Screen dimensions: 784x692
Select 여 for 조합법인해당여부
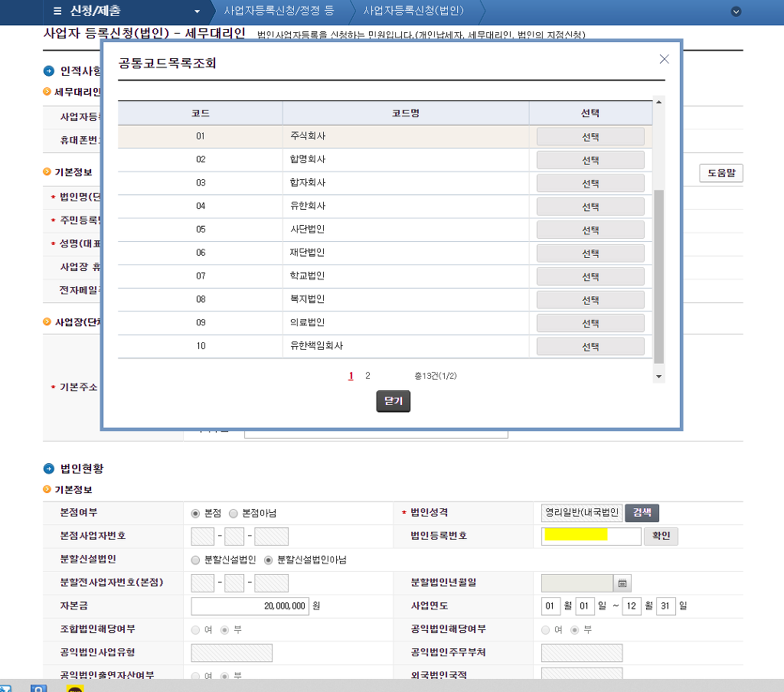tap(195, 630)
